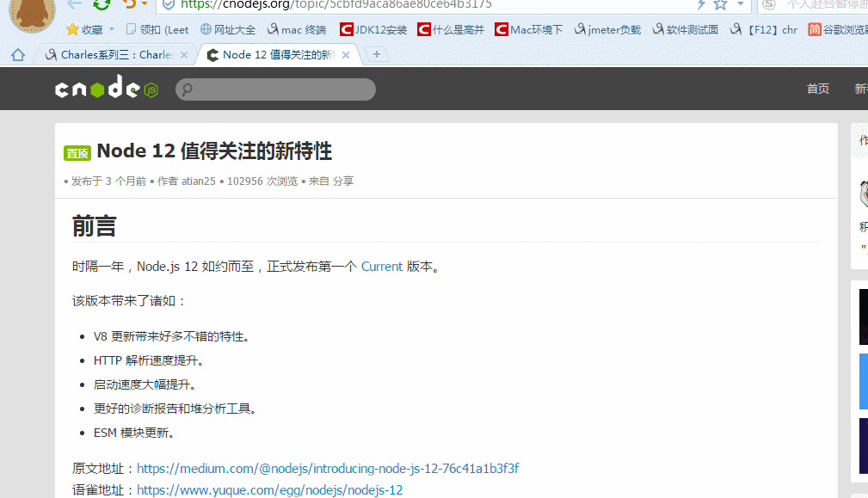Click 来自 分享 category text
Screen dimensions: 868x498
click(331, 181)
